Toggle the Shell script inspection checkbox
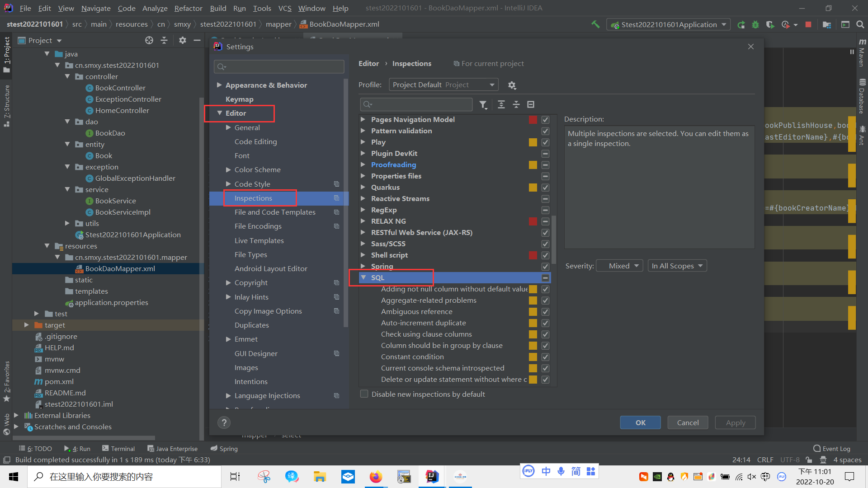The width and height of the screenshot is (868, 488). [545, 255]
